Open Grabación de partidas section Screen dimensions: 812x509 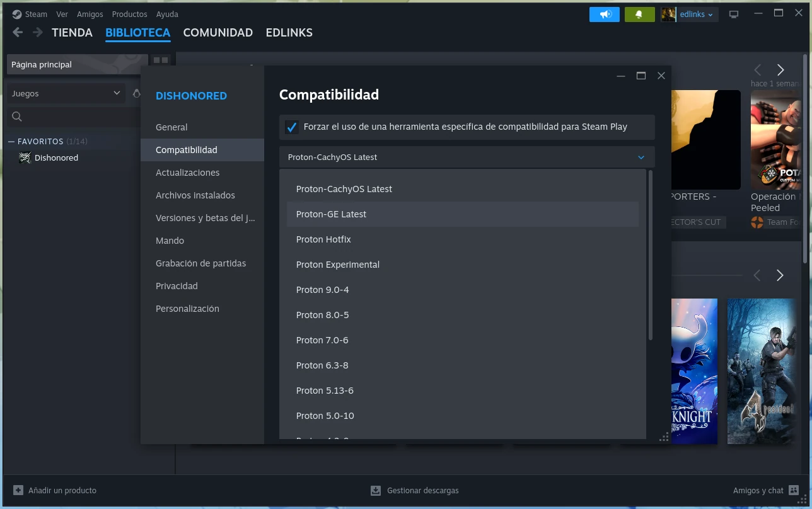(202, 263)
